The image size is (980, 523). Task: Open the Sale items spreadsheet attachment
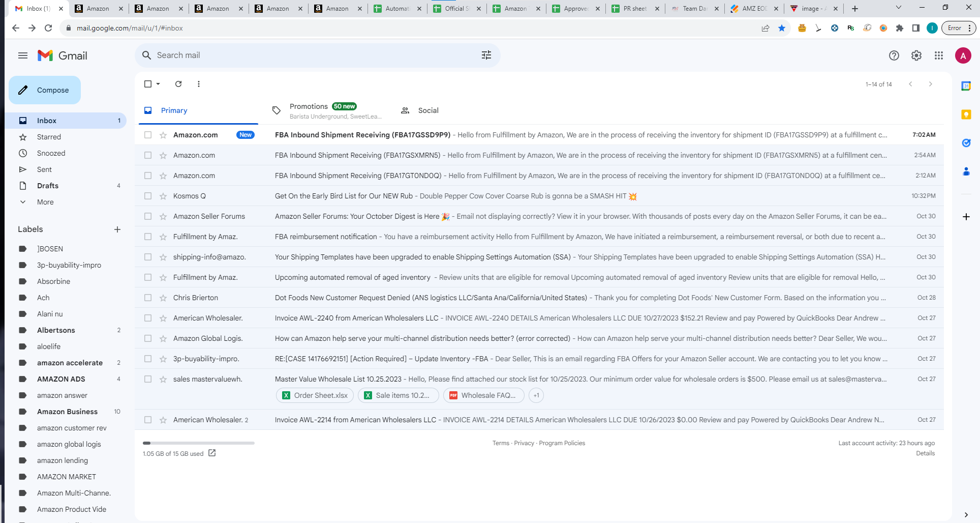pos(398,395)
